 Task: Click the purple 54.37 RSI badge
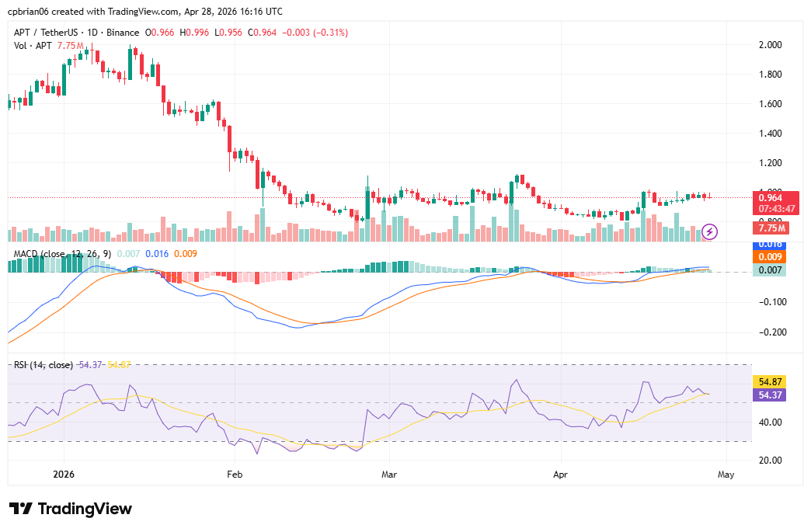coord(770,395)
